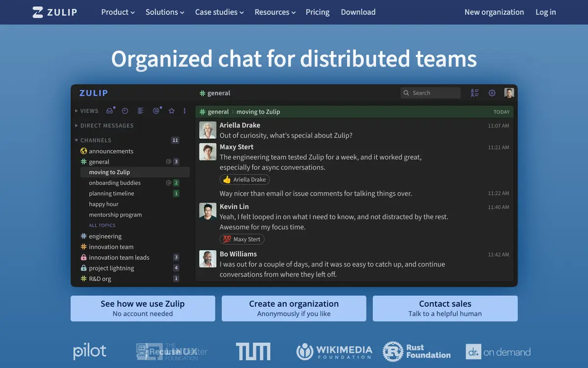
Task: Expand the Resources menu
Action: [275, 12]
